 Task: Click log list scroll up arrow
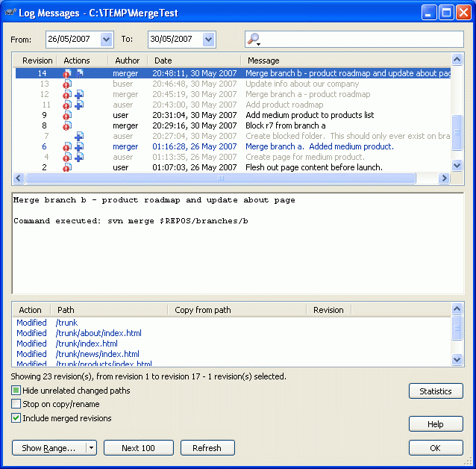pyautogui.click(x=457, y=60)
